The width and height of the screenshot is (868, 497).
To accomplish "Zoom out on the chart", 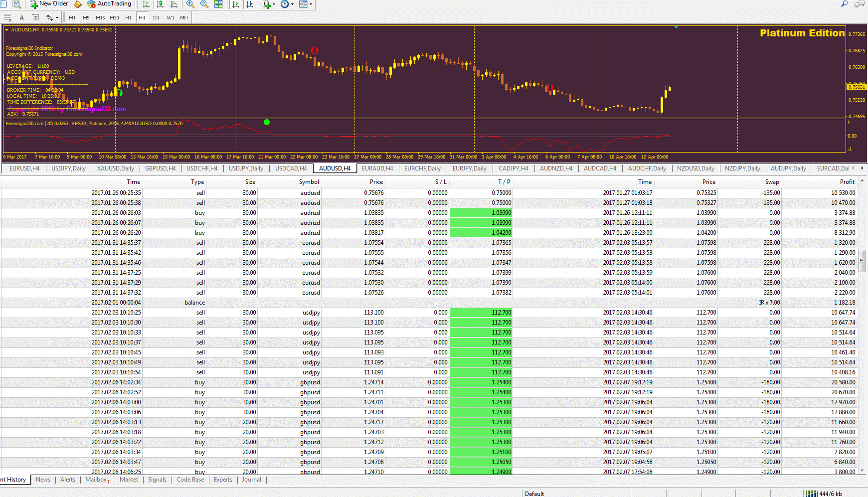I will (x=204, y=4).
